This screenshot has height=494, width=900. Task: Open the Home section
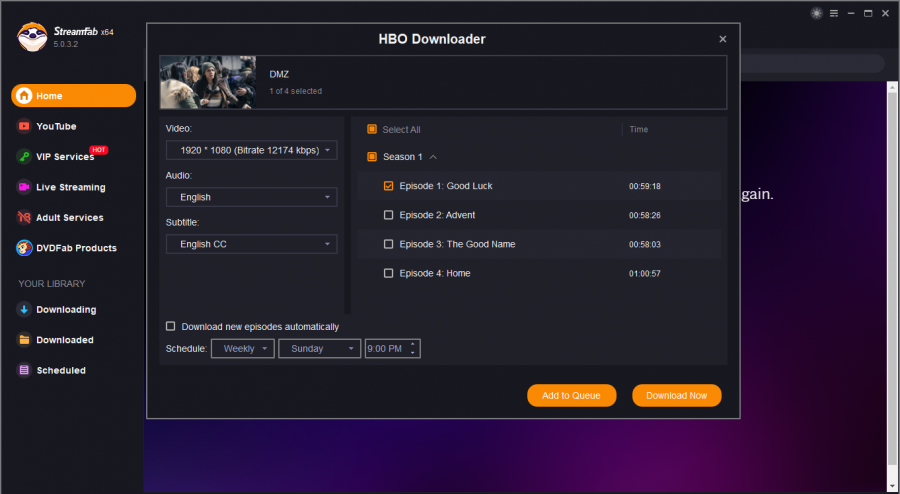[x=73, y=96]
